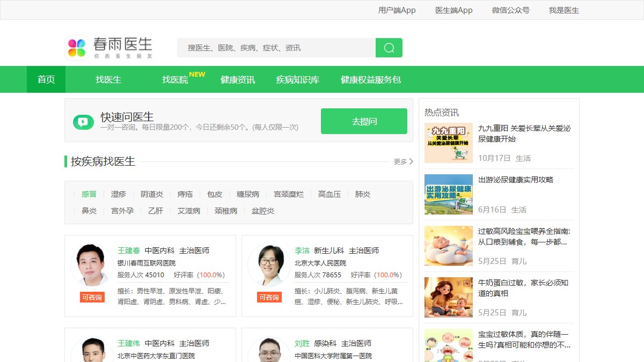644x362 pixels.
Task: Choose the 糖尿病 disease filter
Action: coord(248,194)
